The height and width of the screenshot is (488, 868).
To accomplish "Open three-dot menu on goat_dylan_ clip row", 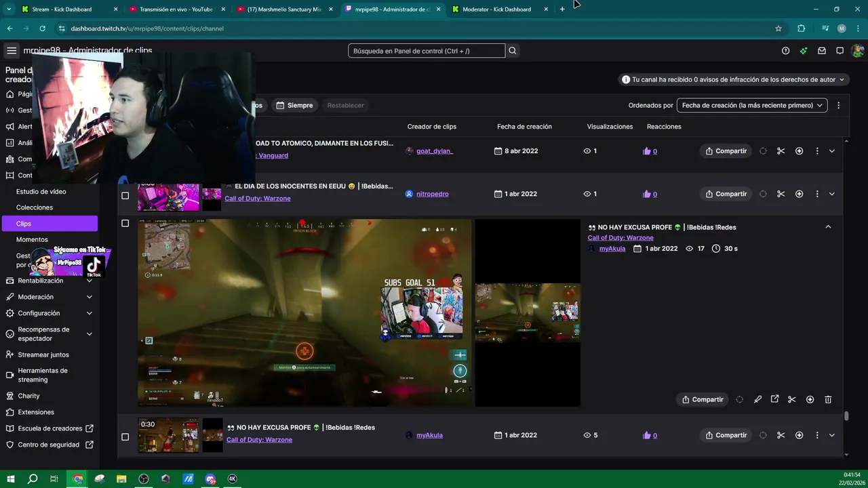I will 817,151.
